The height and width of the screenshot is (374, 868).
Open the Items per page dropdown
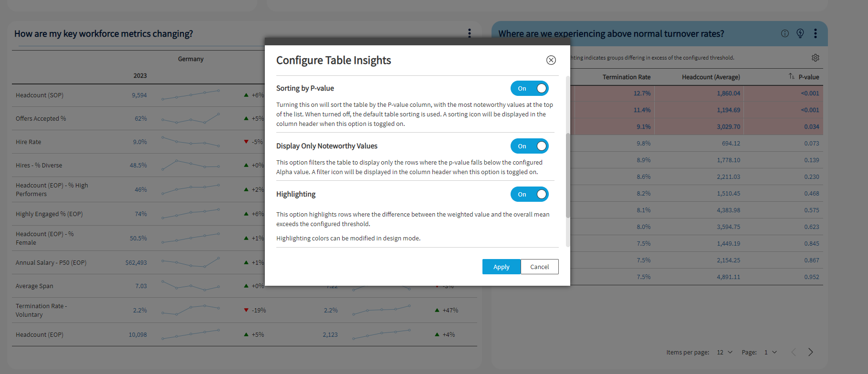[x=724, y=352]
